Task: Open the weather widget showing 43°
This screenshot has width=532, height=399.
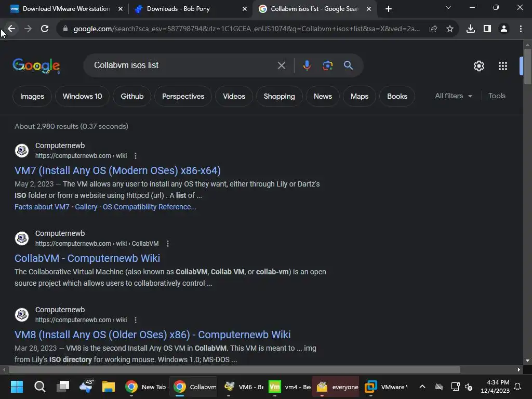Action: point(86,386)
